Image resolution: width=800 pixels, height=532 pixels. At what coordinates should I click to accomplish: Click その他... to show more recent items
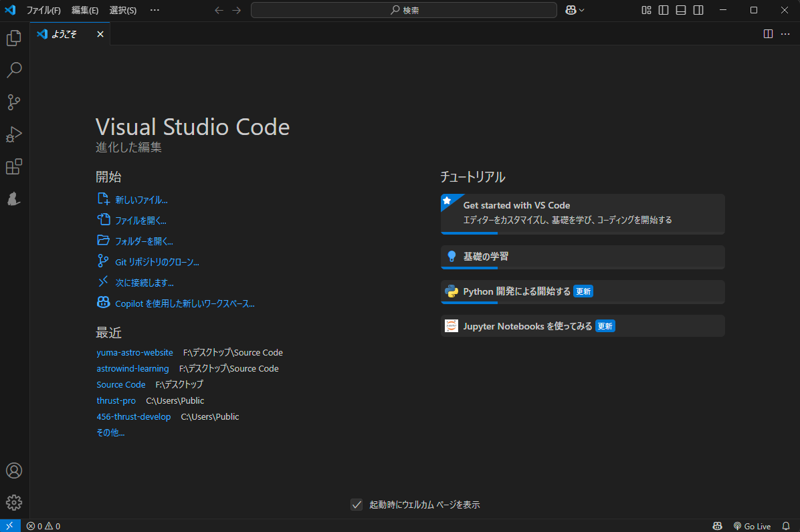pyautogui.click(x=111, y=432)
